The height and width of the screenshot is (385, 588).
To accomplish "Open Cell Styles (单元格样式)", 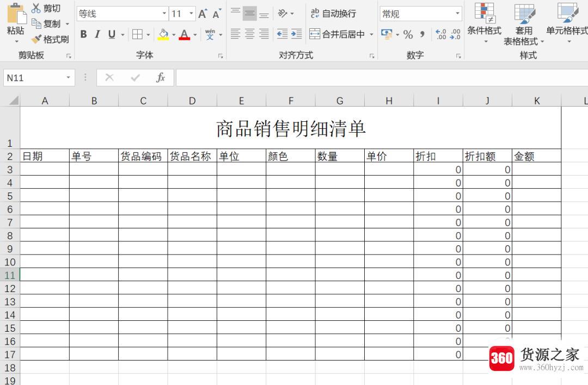I will click(567, 22).
